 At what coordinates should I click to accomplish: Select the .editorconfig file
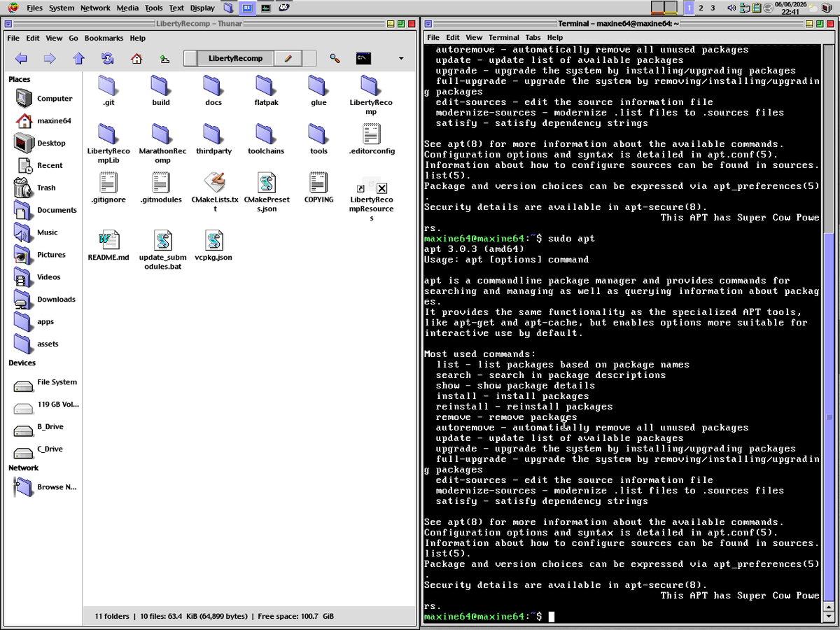point(372,139)
